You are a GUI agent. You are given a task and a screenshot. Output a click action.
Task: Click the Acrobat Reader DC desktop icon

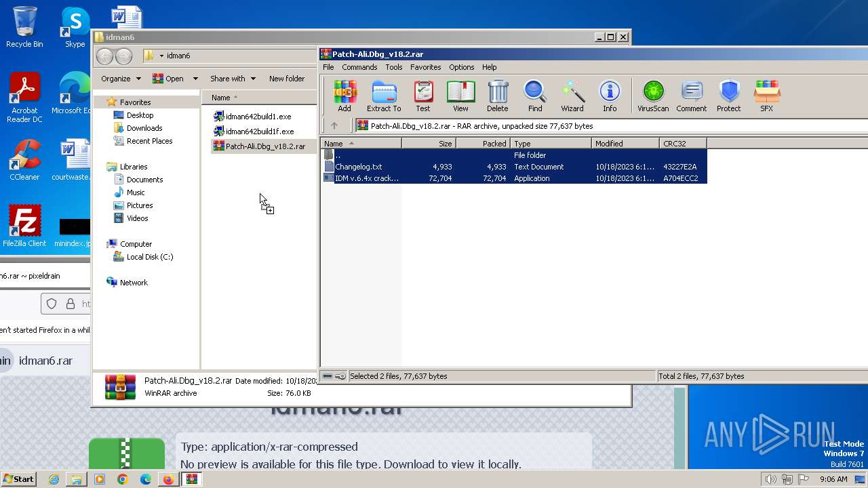point(24,98)
